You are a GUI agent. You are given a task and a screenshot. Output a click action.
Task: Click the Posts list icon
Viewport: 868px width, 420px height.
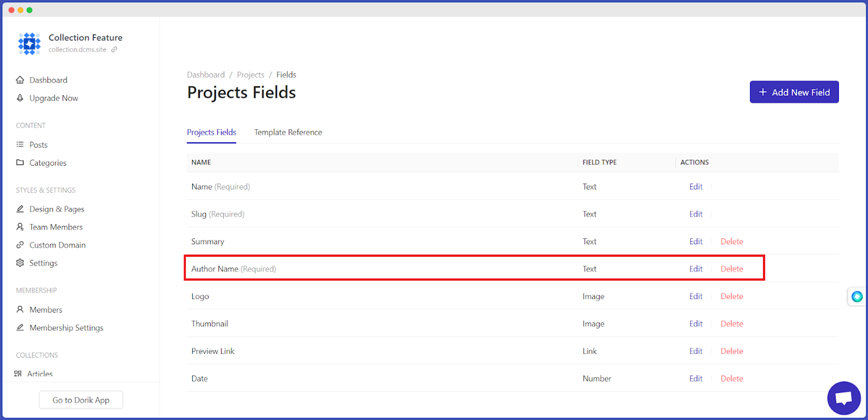click(20, 144)
